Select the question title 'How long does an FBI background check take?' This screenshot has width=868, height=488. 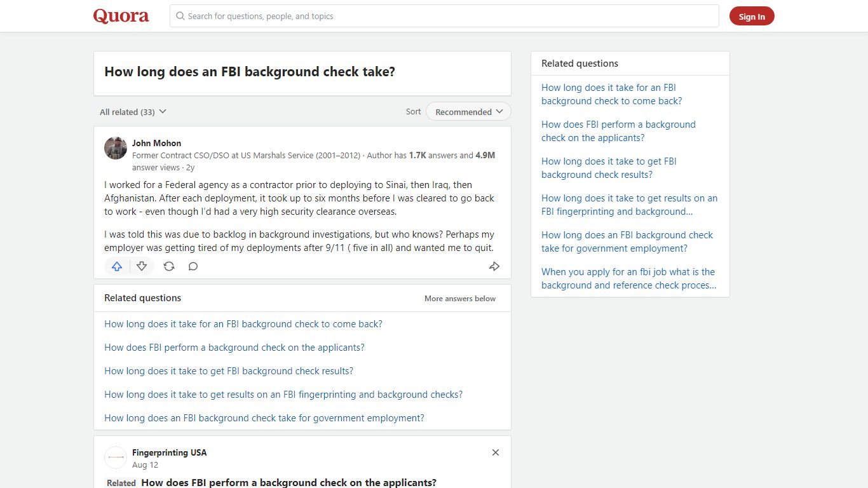point(250,72)
